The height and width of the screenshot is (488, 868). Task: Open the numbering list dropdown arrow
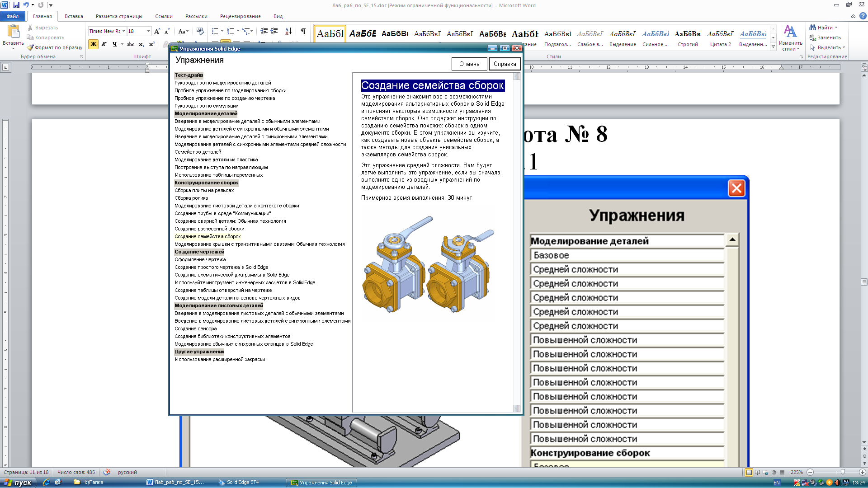(x=238, y=31)
